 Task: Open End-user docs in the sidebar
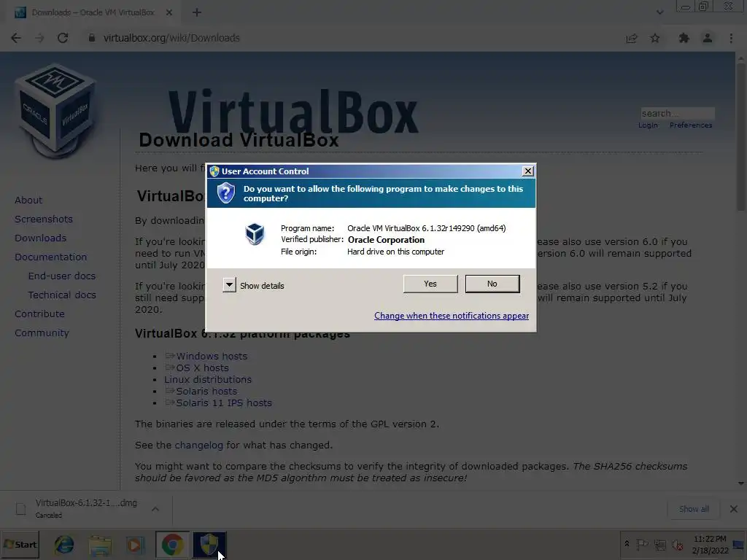point(62,276)
